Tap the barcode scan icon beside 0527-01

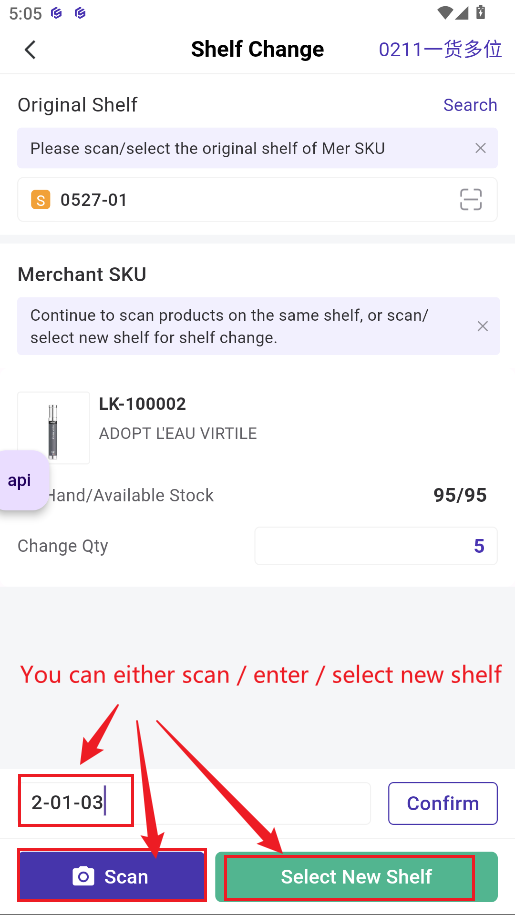point(471,200)
